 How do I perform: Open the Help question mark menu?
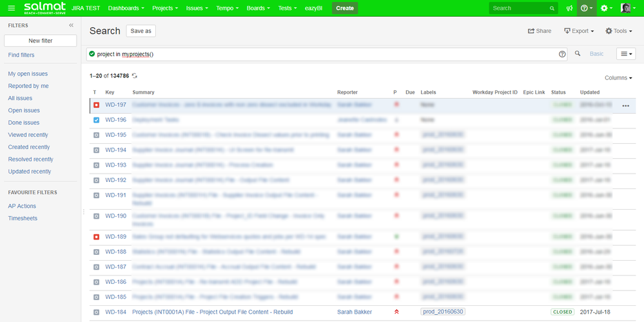pyautogui.click(x=587, y=8)
